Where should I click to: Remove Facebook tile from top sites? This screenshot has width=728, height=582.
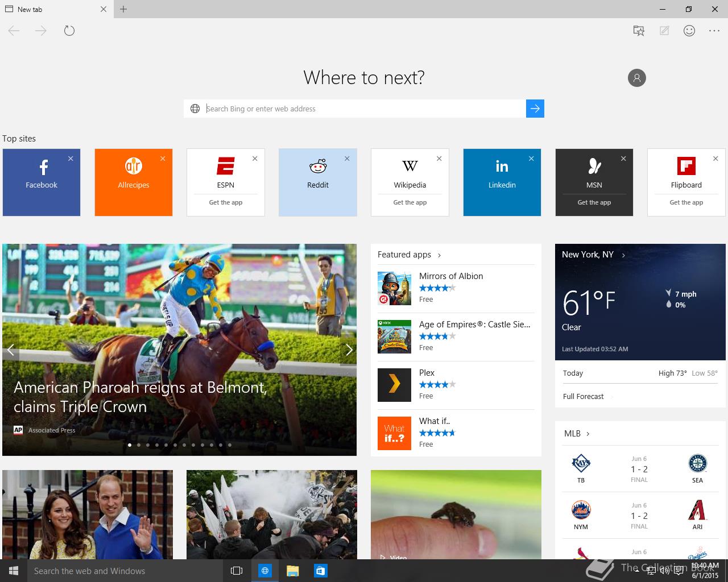[71, 159]
